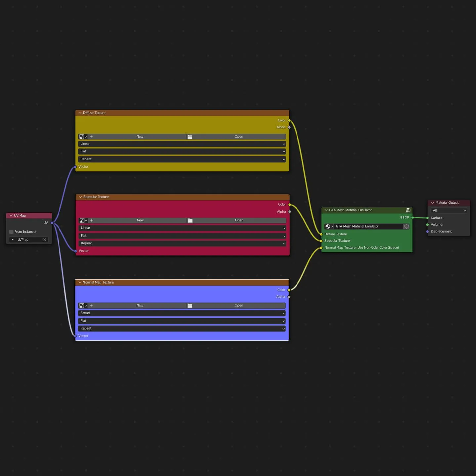This screenshot has width=476, height=476.
Task: Toggle fake user shield on GTA Mesh Material Emulator
Action: click(406, 227)
